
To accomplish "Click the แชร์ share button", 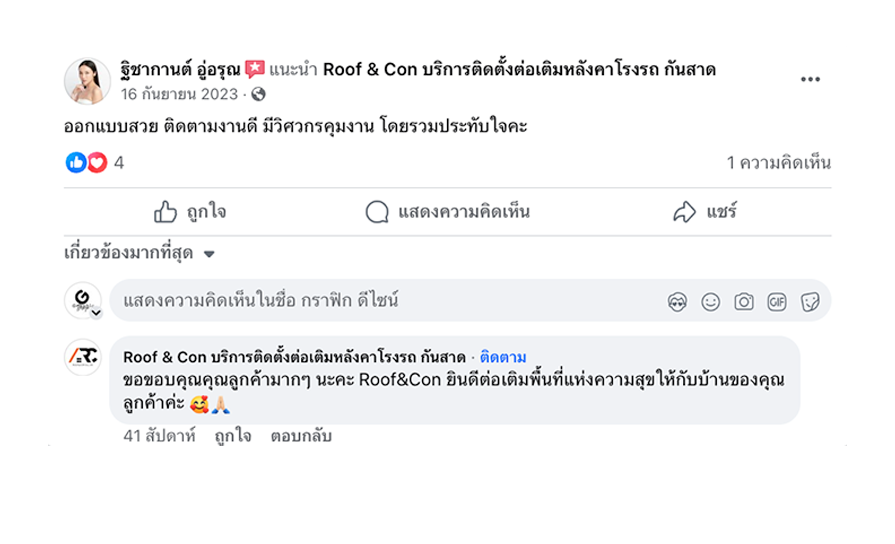I will [705, 212].
